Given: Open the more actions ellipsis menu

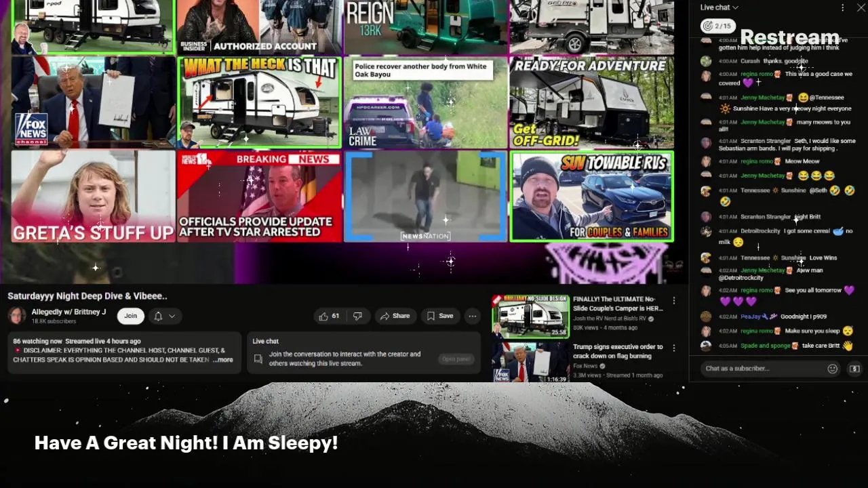Looking at the screenshot, I should 472,316.
